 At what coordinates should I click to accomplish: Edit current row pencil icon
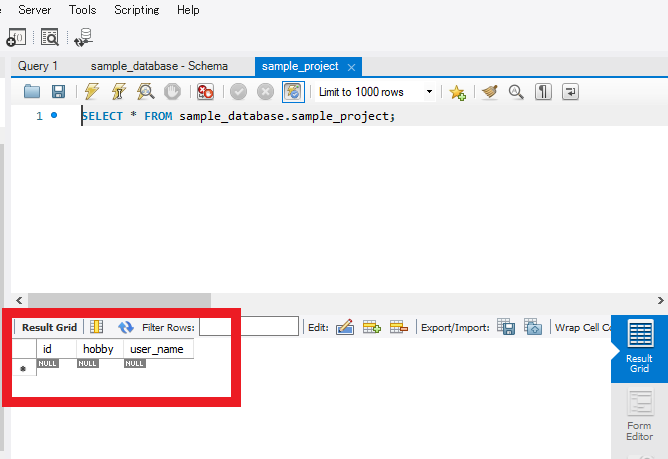[x=345, y=327]
